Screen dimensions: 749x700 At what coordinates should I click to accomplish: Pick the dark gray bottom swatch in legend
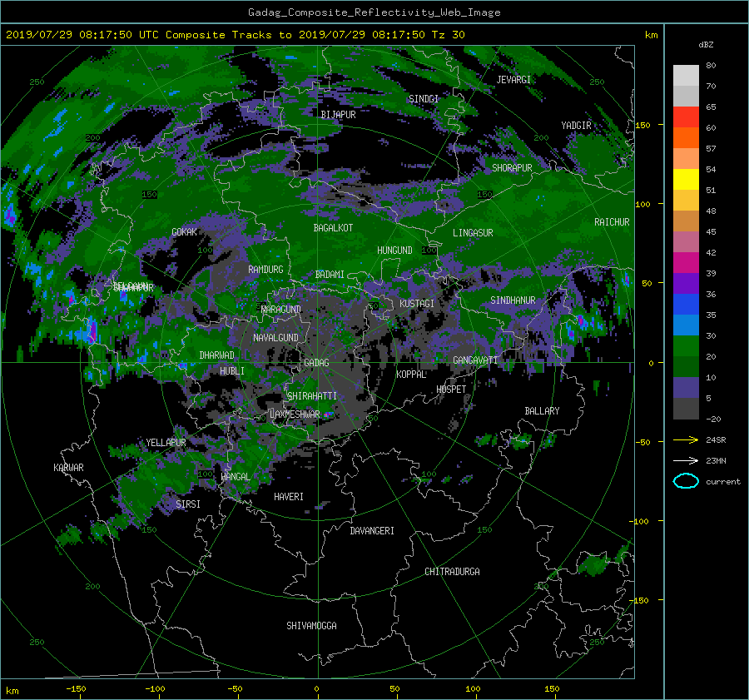click(686, 409)
